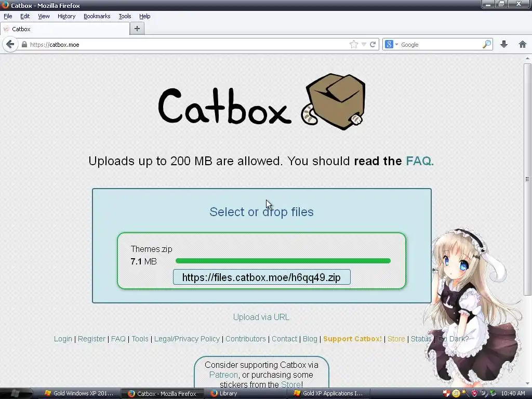Open a new tab with plus button

137,29
